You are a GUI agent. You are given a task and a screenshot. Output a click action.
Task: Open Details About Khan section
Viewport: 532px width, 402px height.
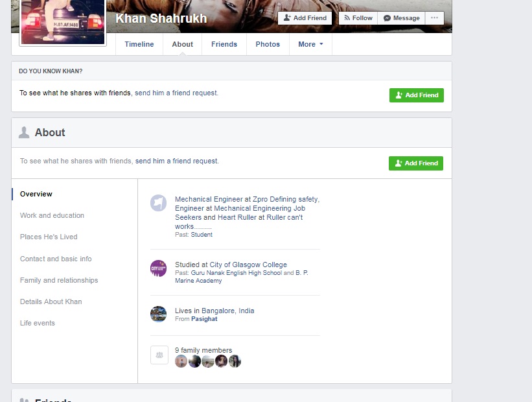pos(51,301)
